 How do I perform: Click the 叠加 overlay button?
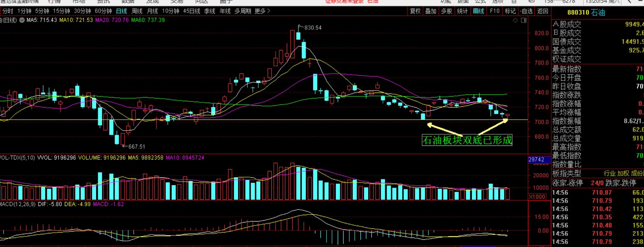(x=431, y=11)
